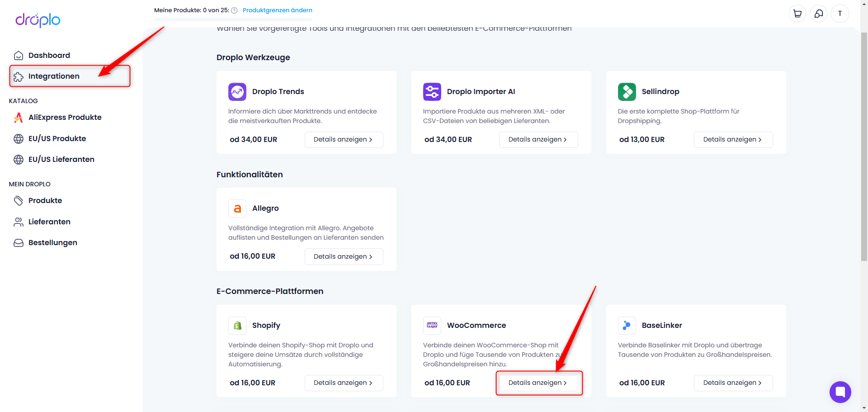Click the scrollbar up arrow

[864, 4]
